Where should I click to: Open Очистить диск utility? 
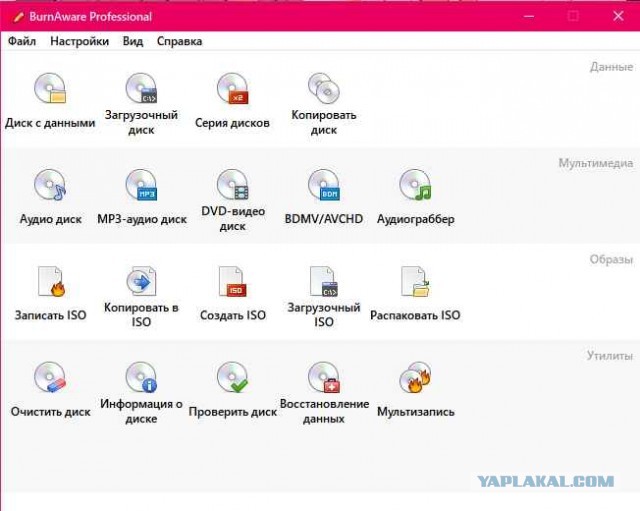51,389
